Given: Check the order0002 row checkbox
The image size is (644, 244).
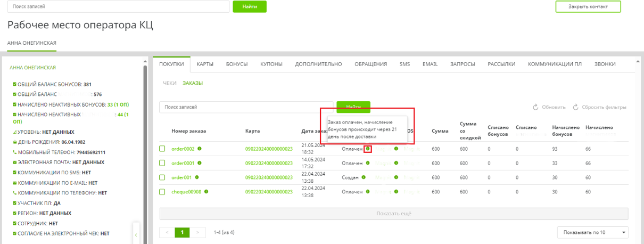Looking at the screenshot, I should tap(162, 149).
